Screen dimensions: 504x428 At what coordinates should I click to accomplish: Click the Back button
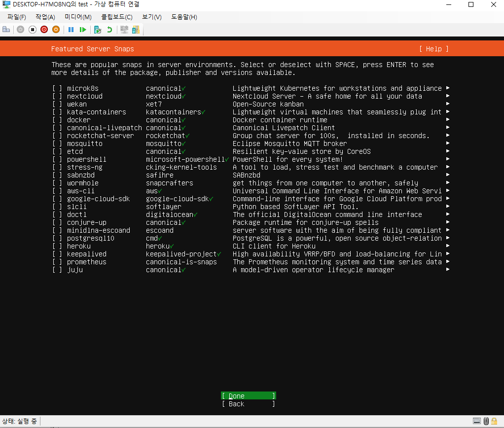click(249, 404)
